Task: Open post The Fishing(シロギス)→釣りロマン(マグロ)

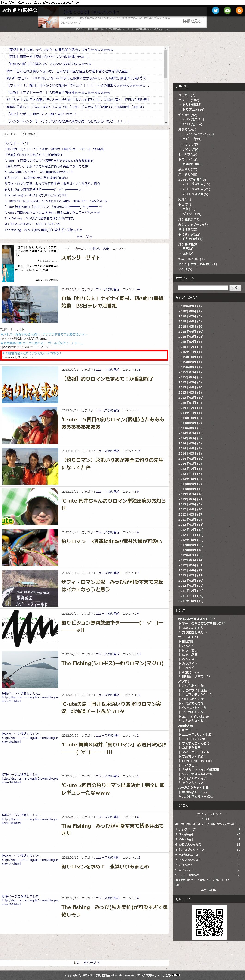Action: click(x=113, y=663)
